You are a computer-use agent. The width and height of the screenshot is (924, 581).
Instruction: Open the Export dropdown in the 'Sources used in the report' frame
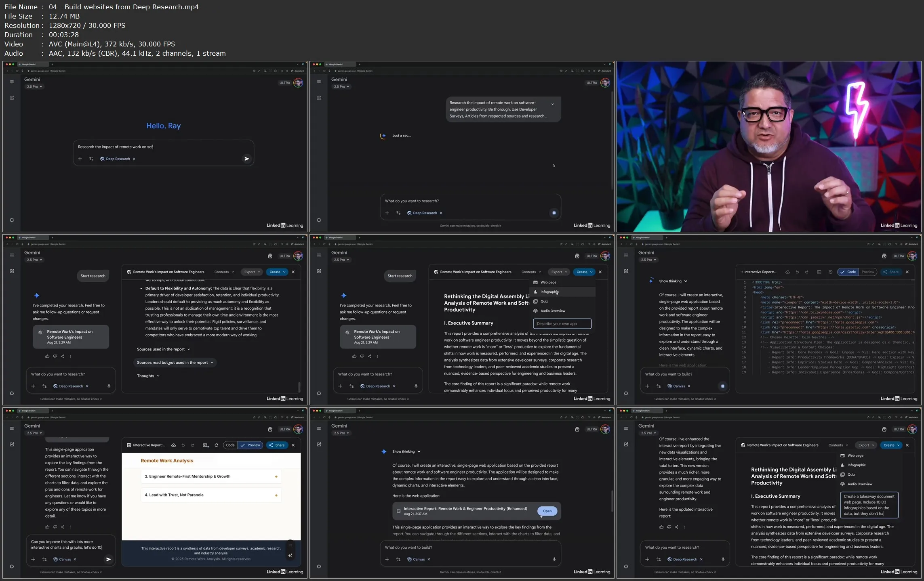click(252, 272)
